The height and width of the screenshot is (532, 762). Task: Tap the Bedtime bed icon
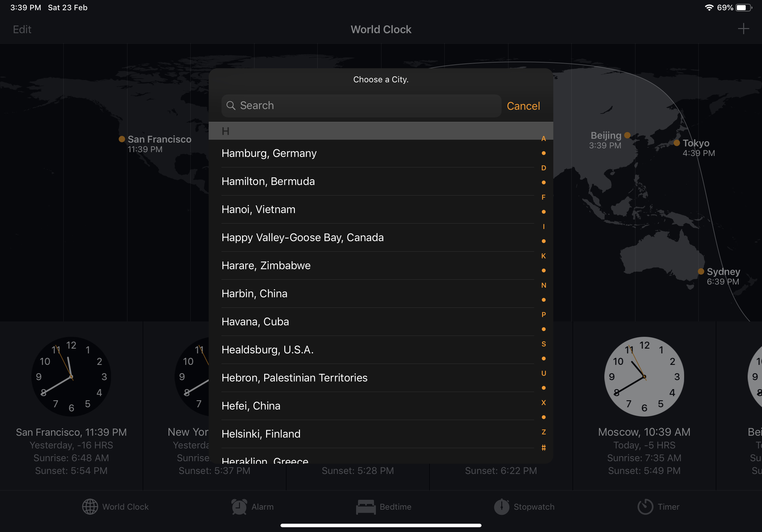[366, 507]
